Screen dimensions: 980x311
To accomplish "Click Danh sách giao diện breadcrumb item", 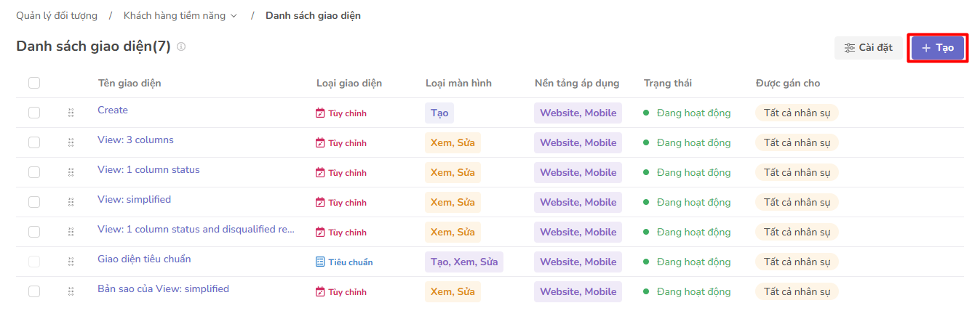I will (x=313, y=15).
